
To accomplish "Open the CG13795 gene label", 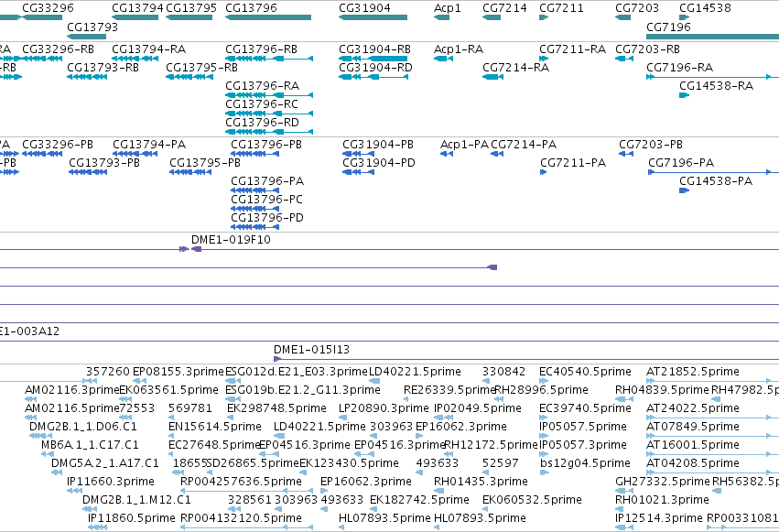I will (191, 8).
